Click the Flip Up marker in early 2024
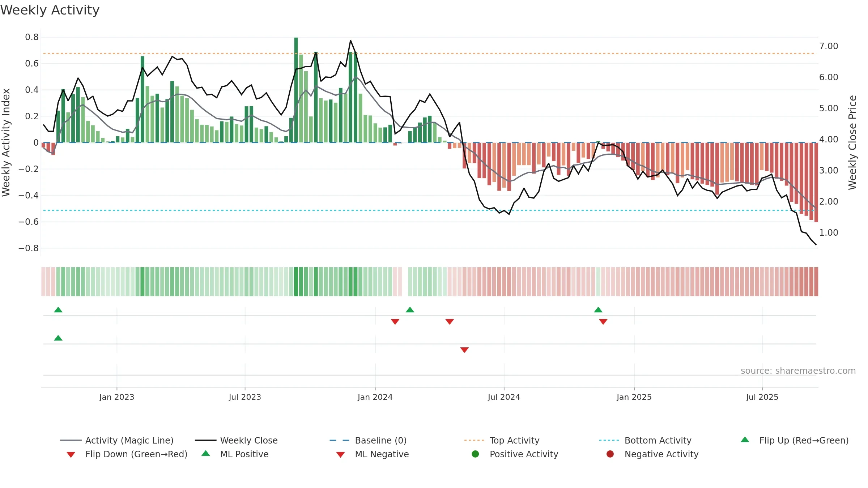The image size is (868, 488). pyautogui.click(x=410, y=310)
